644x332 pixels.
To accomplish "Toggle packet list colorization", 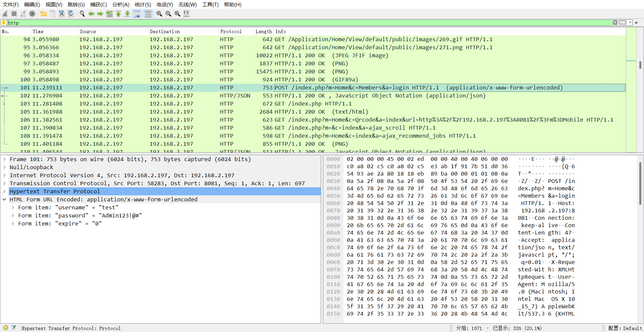I will click(148, 14).
